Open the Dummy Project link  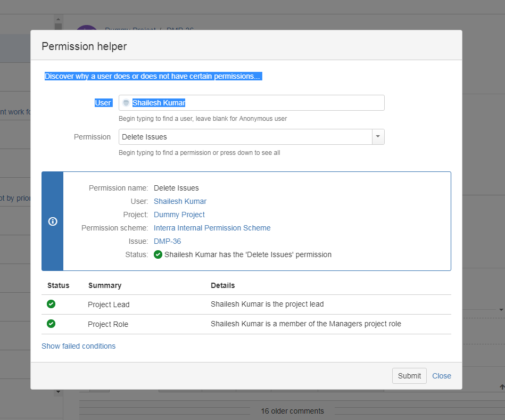click(179, 215)
